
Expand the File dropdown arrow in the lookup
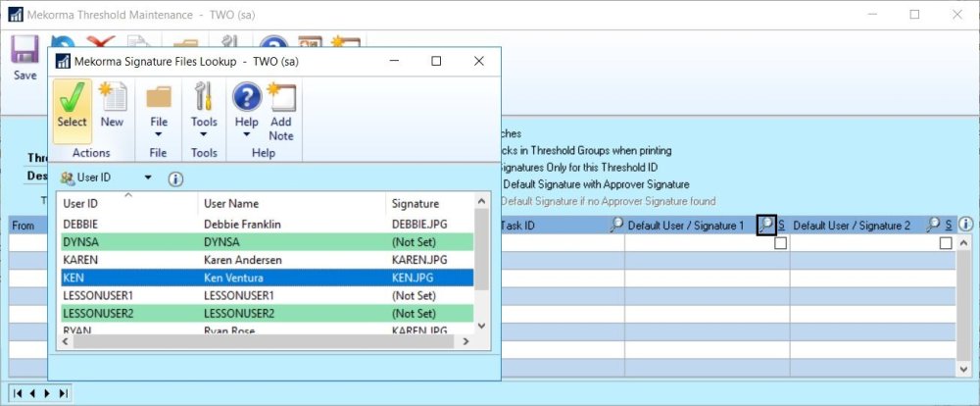click(x=158, y=134)
